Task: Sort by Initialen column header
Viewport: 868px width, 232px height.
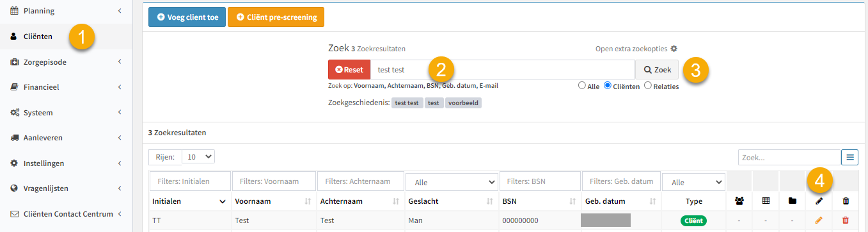Action: 189,201
